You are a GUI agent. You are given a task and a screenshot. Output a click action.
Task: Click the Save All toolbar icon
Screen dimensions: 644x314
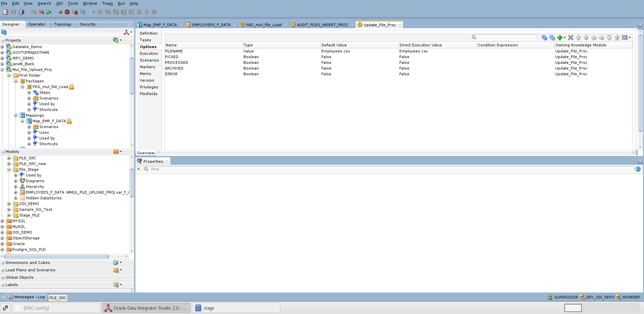point(21,12)
